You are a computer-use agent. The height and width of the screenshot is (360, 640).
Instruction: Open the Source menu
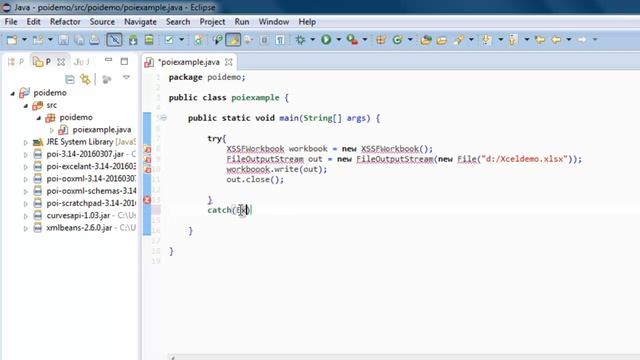(102, 22)
